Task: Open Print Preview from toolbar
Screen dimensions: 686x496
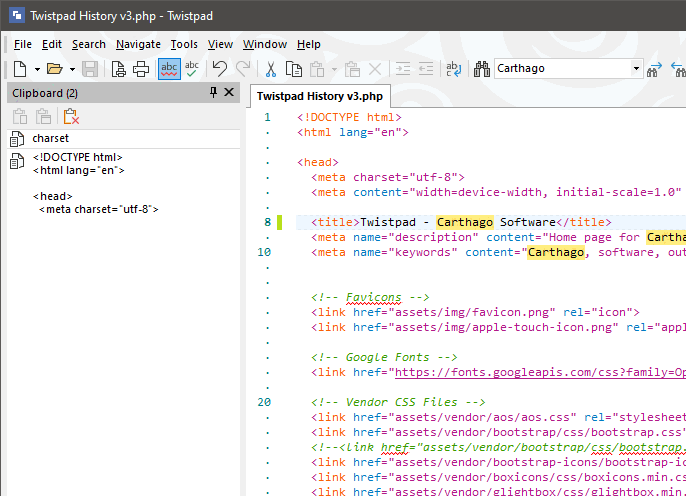Action: (x=118, y=69)
